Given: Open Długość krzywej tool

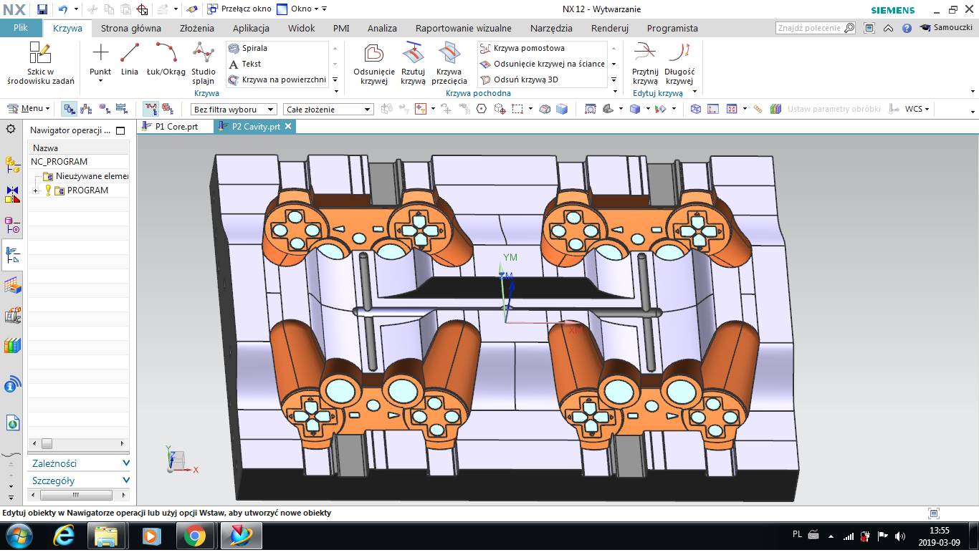Looking at the screenshot, I should (679, 64).
